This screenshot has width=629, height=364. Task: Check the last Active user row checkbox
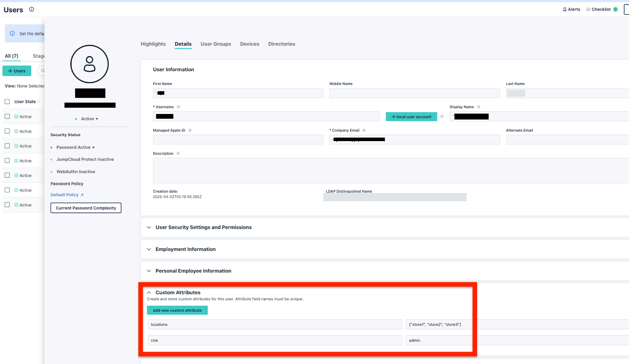[x=7, y=205]
